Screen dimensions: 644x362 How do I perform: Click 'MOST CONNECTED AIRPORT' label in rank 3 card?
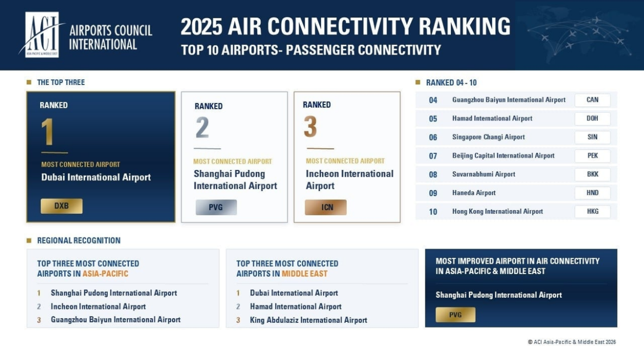[345, 161]
